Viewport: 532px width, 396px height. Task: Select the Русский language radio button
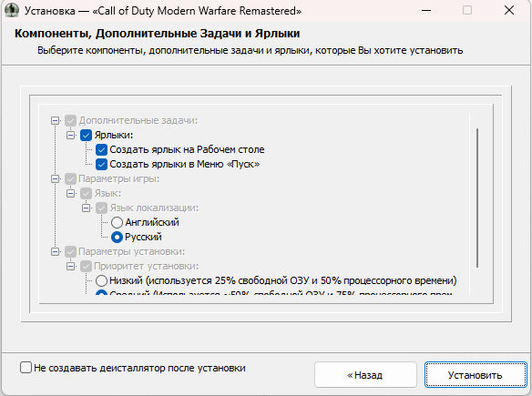click(x=117, y=238)
